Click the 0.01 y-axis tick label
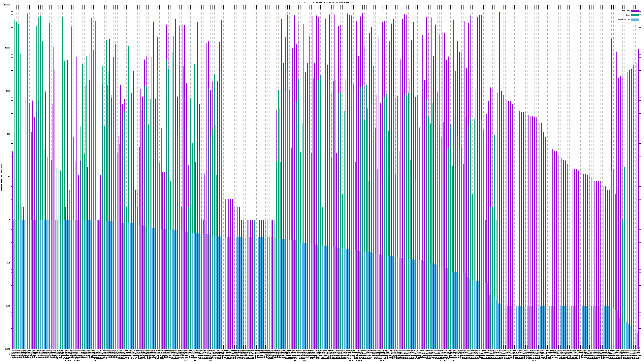 click(8, 306)
